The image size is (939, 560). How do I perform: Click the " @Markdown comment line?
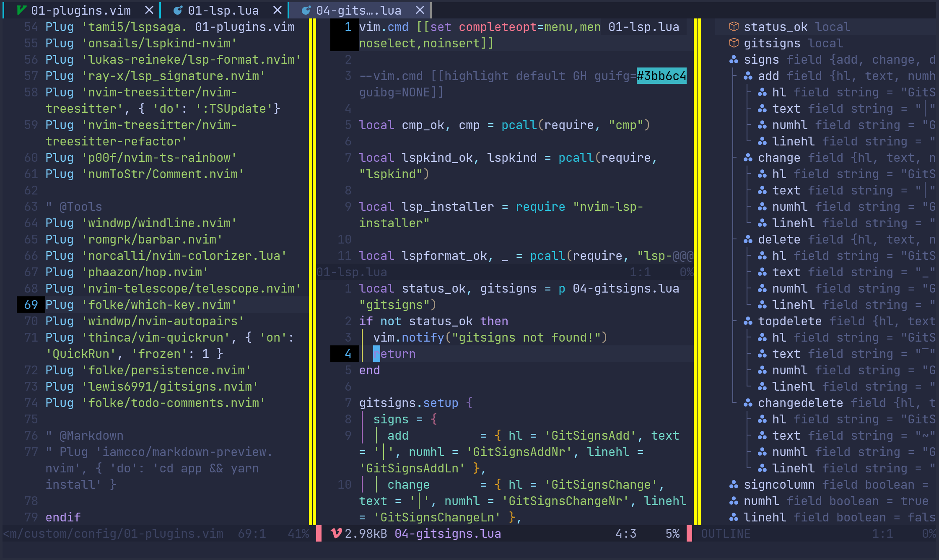tap(84, 436)
